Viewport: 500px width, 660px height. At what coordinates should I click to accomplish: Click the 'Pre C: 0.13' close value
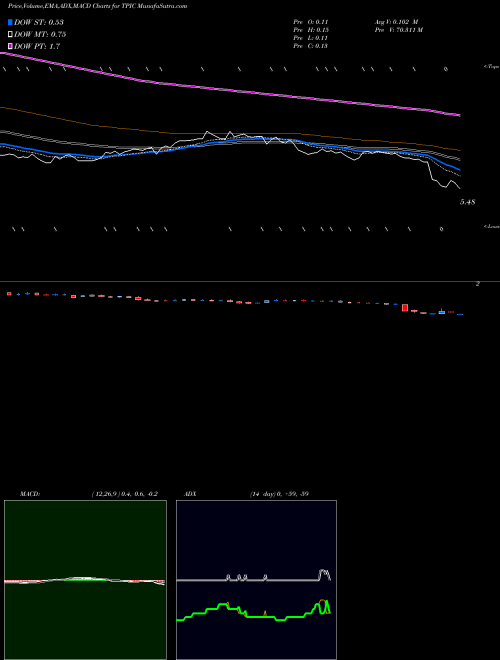click(311, 46)
